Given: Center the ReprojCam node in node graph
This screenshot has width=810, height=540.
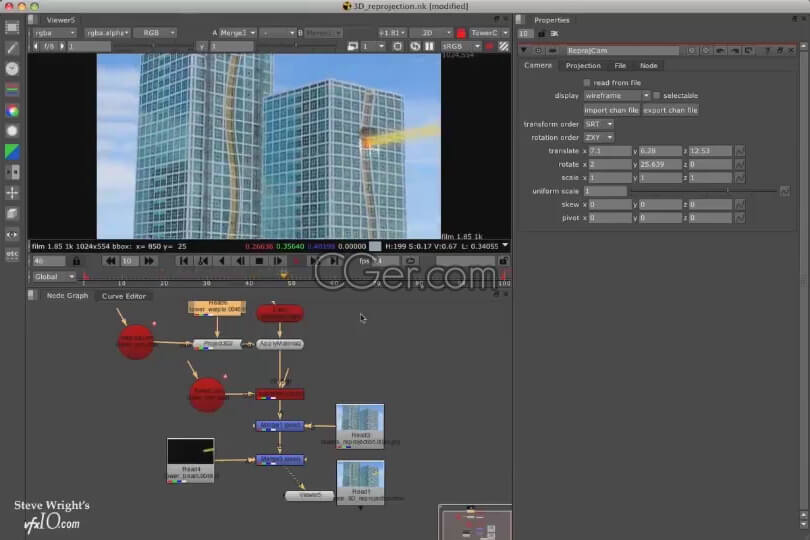Looking at the screenshot, I should tap(538, 51).
